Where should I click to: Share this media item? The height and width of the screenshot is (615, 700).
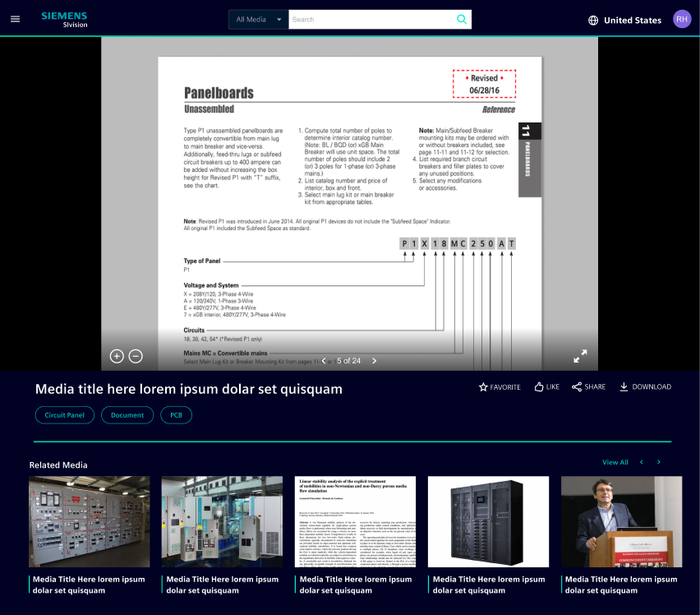[x=588, y=386]
